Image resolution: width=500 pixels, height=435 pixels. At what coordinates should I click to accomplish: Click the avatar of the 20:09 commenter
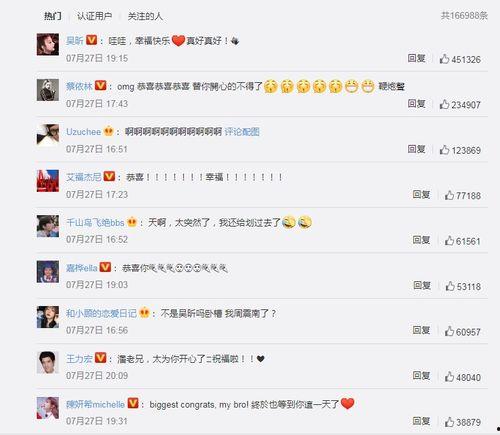coord(48,362)
